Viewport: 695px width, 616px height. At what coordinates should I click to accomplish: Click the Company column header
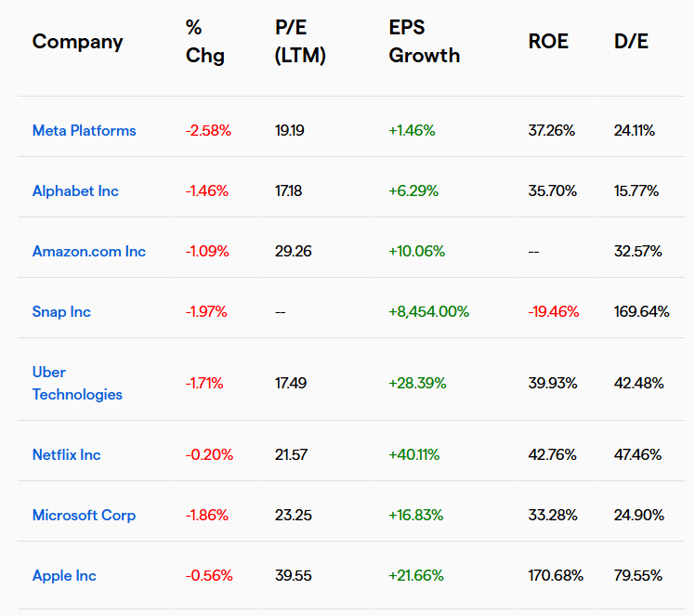77,42
